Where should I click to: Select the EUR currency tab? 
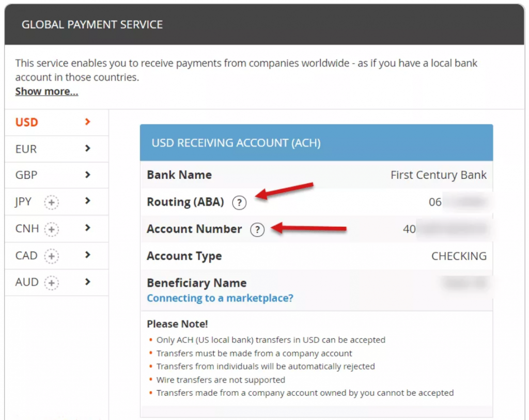point(56,149)
